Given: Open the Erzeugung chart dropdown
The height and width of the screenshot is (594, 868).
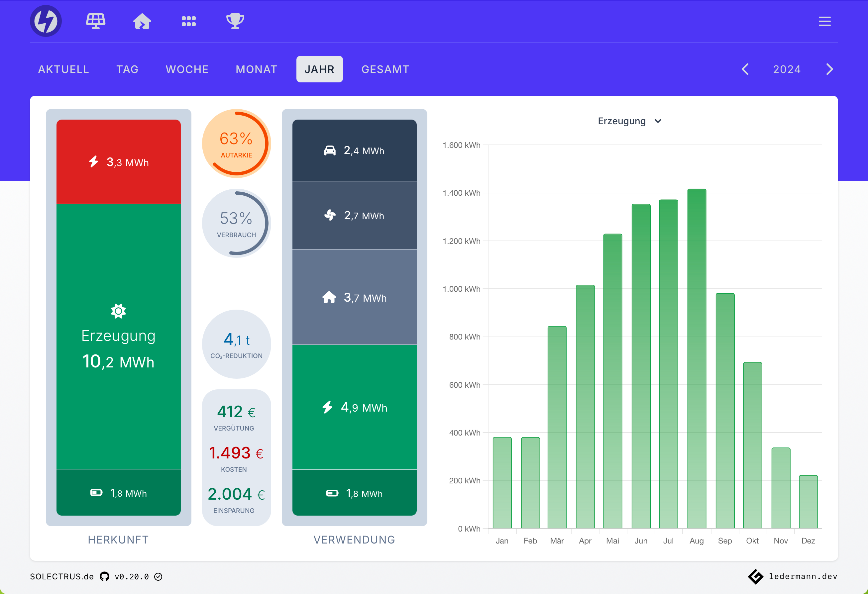Looking at the screenshot, I should pyautogui.click(x=630, y=121).
